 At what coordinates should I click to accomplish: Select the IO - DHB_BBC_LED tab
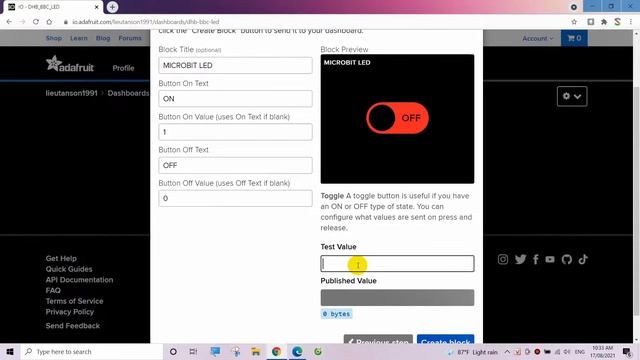coord(52,7)
